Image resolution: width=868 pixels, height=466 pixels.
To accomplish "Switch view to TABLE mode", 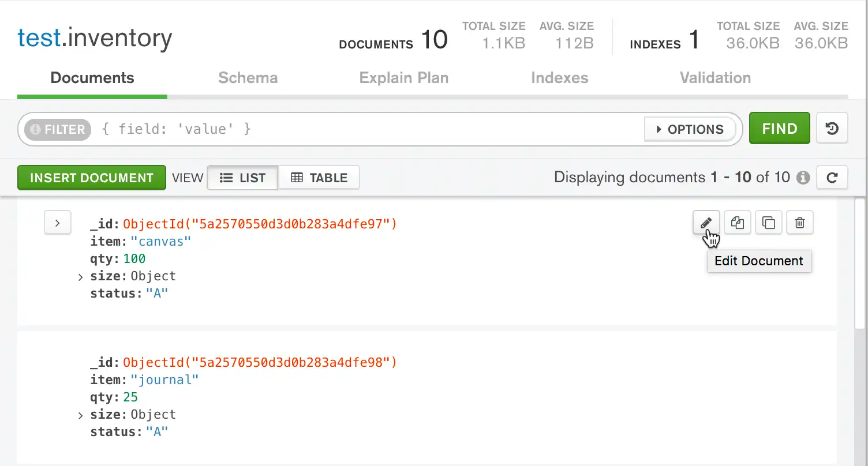I will click(319, 178).
